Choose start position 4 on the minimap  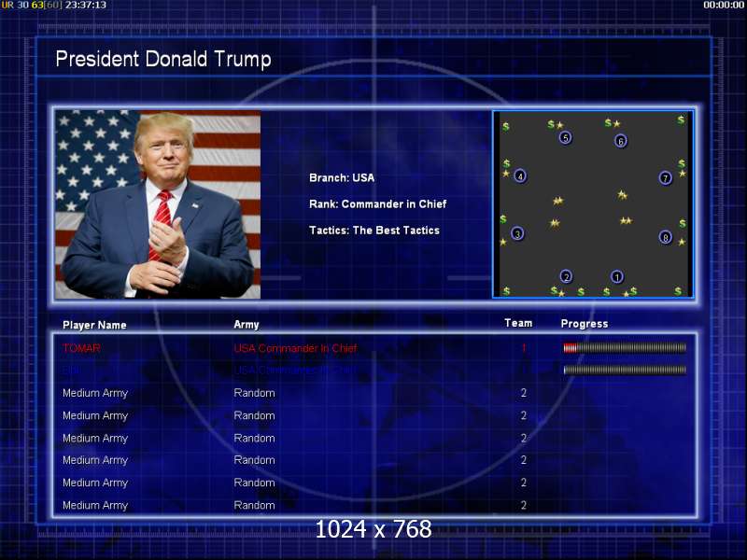pyautogui.click(x=520, y=176)
